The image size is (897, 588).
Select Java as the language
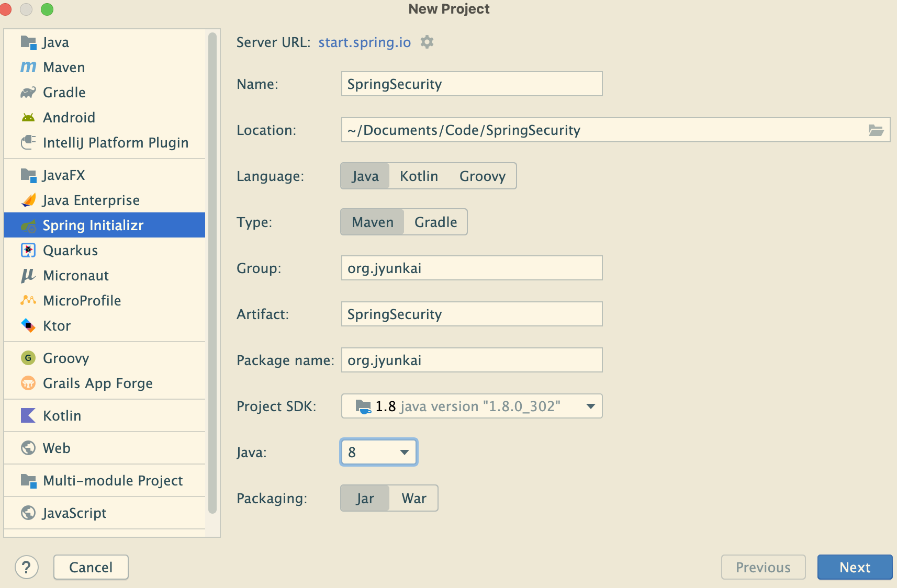[365, 176]
